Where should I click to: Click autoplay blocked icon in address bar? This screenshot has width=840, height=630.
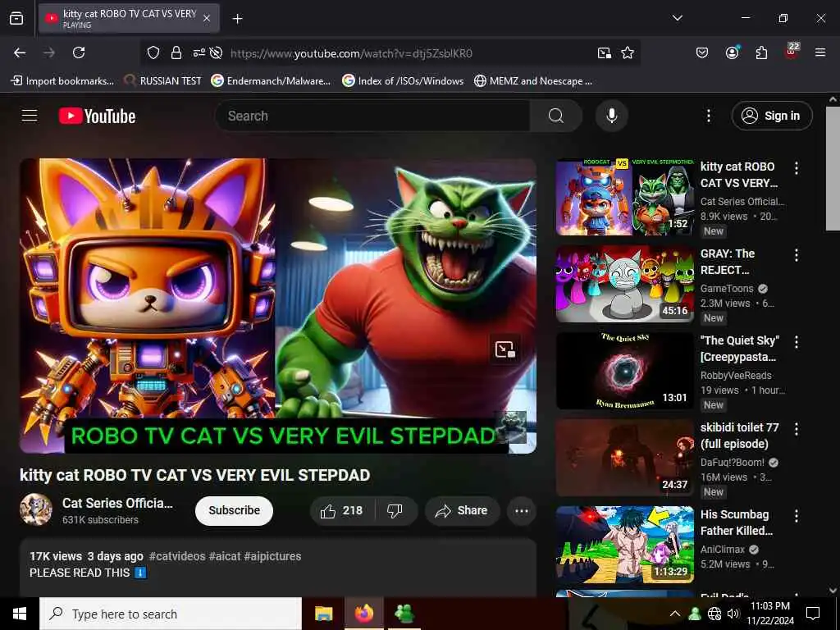coord(216,52)
